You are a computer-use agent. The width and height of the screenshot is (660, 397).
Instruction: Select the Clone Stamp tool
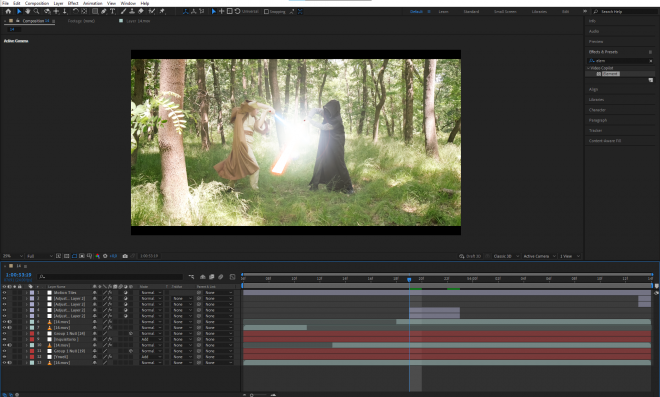[x=132, y=11]
